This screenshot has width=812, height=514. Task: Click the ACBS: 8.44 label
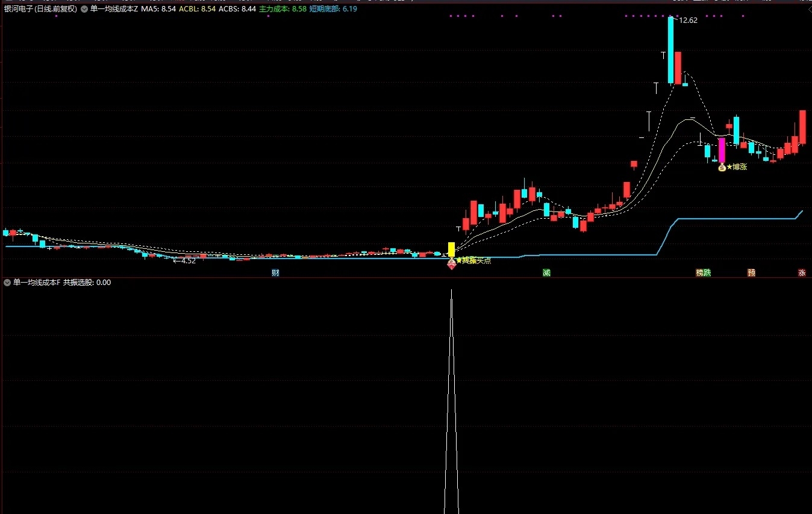coord(237,9)
